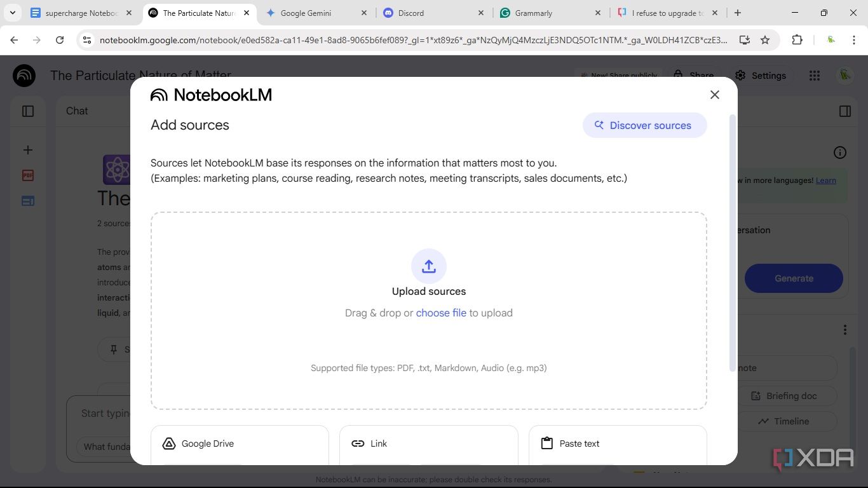
Task: Open the browser extensions menu
Action: 797,40
